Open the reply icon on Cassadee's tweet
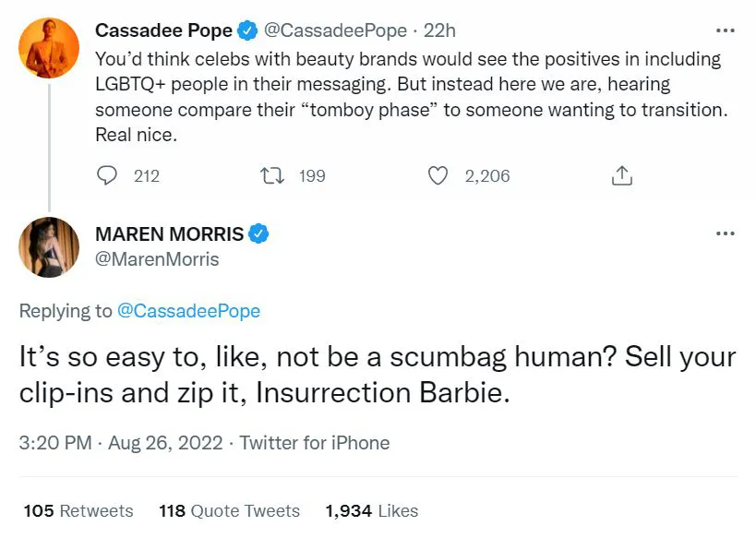The height and width of the screenshot is (538, 756). coord(106,175)
